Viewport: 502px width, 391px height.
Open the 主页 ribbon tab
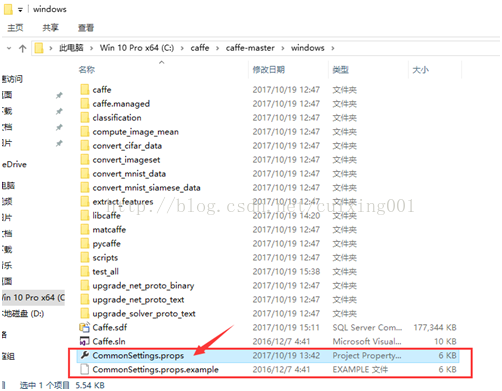pos(15,28)
